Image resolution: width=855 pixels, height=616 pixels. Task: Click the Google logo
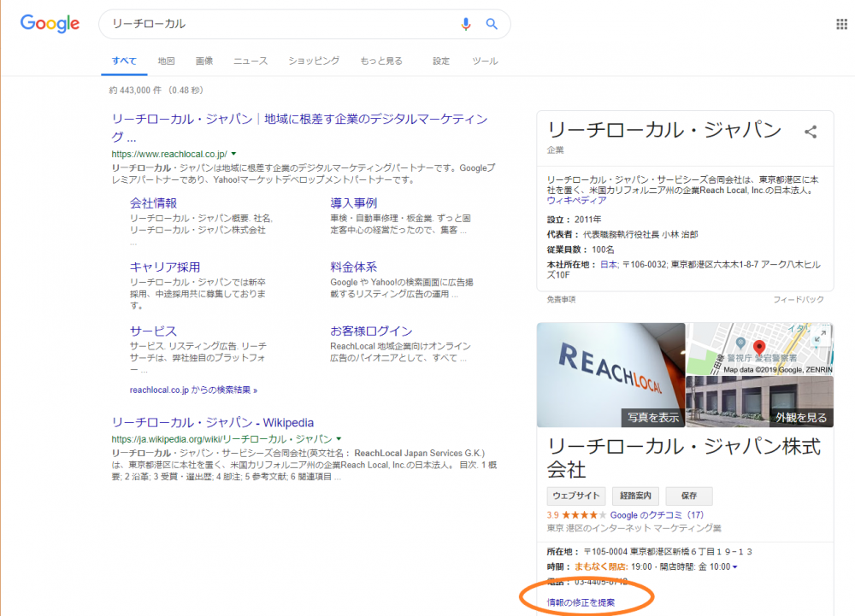coord(50,23)
